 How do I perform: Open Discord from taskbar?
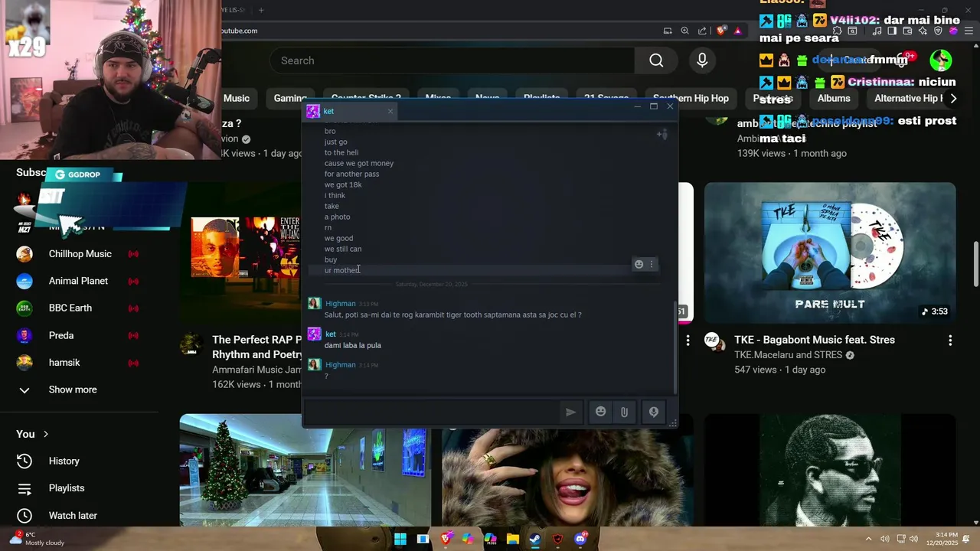[580, 539]
